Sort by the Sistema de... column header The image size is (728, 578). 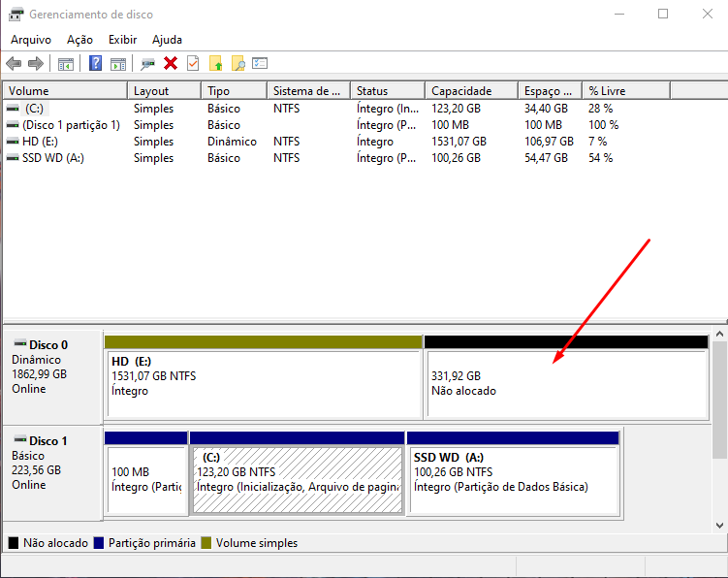click(x=309, y=90)
